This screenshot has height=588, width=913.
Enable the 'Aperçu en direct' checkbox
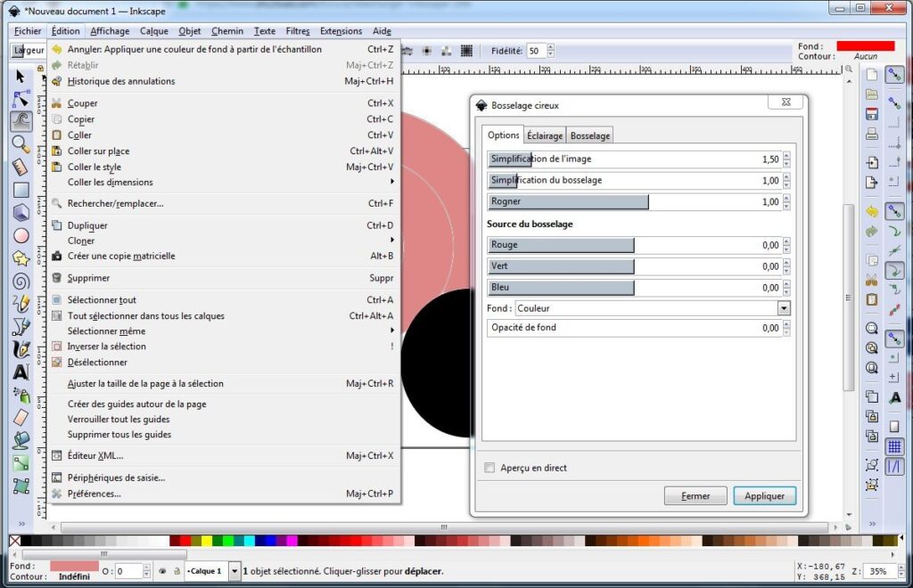tap(489, 467)
